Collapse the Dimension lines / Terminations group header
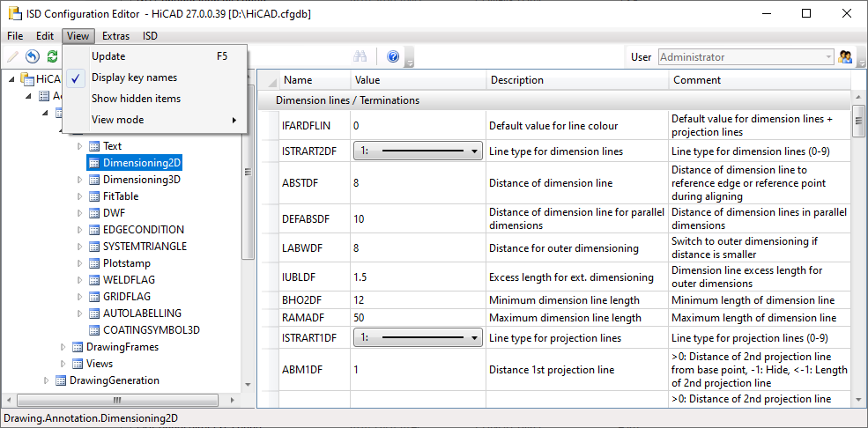This screenshot has height=428, width=868. [554, 100]
